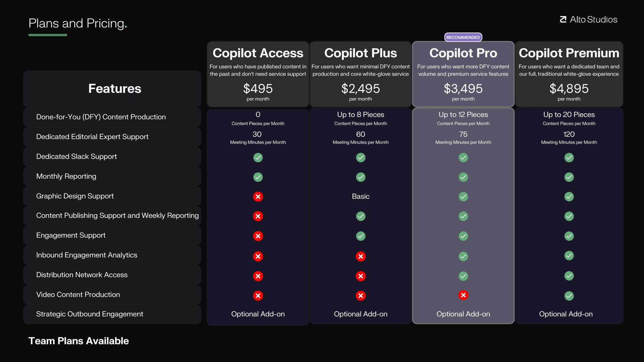This screenshot has height=362, width=644.
Task: Select the Copilot Premium plan header
Action: click(569, 53)
